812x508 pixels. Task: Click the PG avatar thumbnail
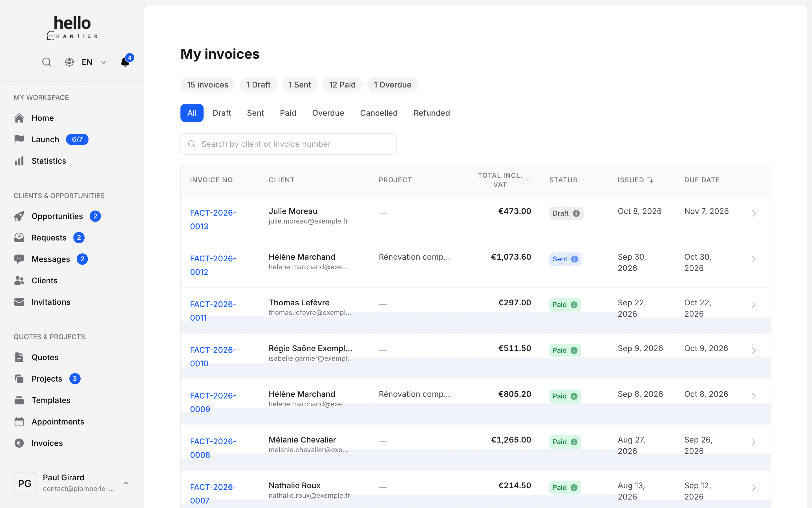tap(25, 483)
